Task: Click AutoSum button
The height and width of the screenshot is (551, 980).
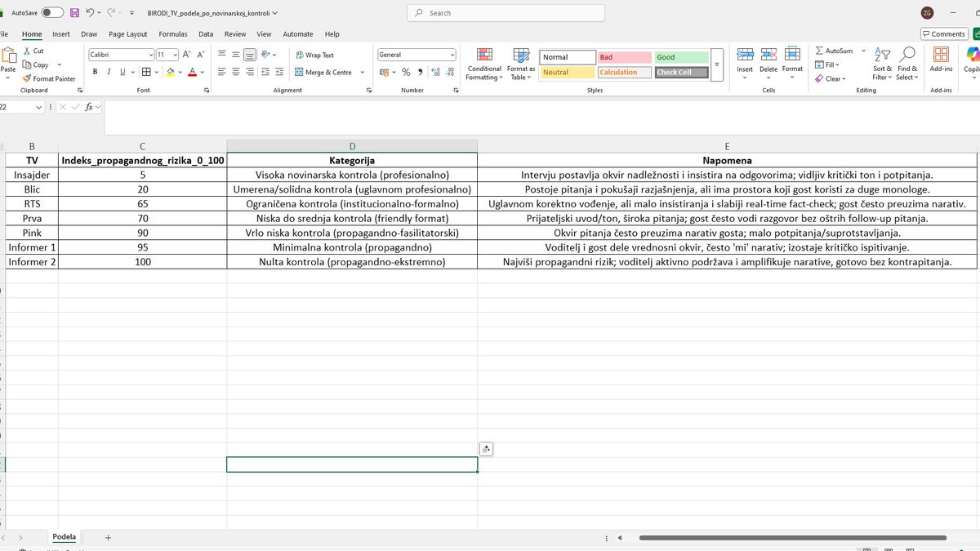Action: click(x=834, y=51)
